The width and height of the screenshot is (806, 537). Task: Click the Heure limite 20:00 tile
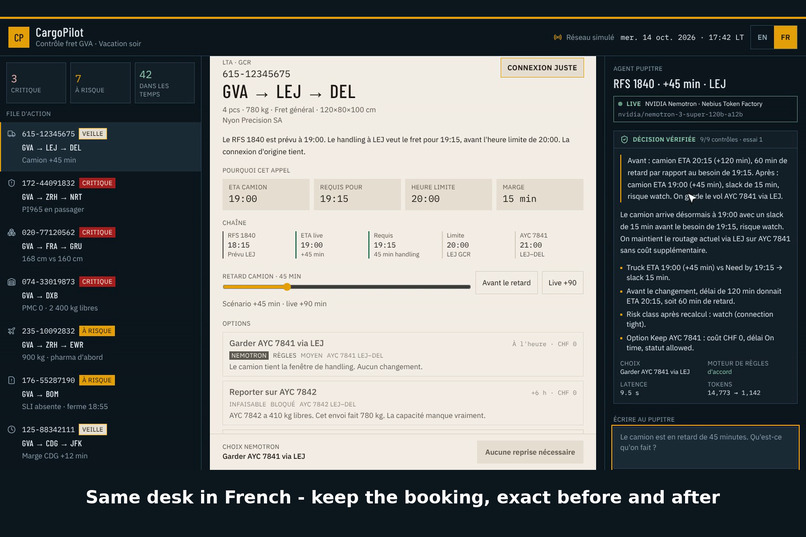pos(448,194)
